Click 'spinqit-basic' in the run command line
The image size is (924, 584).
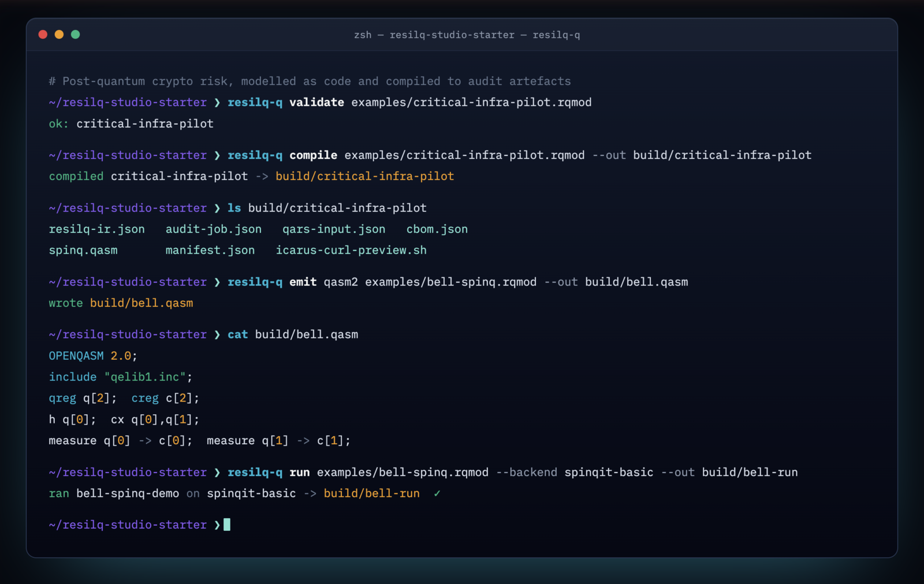click(609, 473)
